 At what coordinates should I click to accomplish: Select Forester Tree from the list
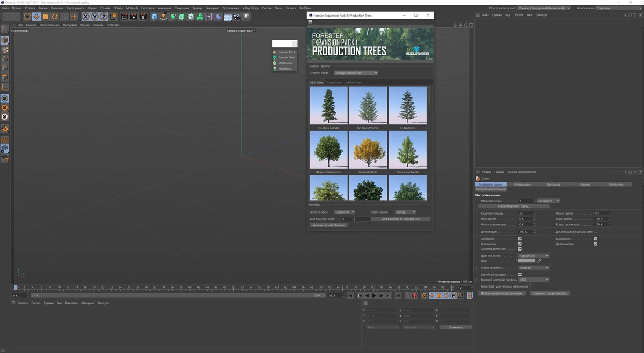tap(284, 57)
